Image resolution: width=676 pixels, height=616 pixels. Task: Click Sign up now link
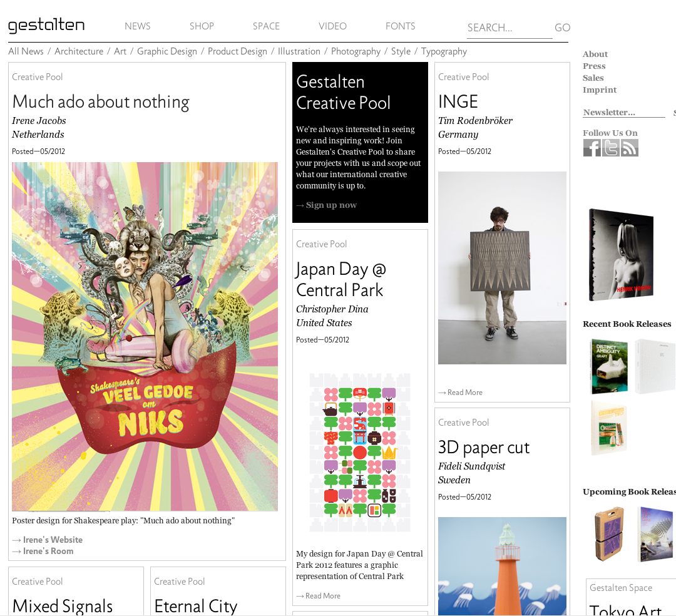[x=331, y=205]
